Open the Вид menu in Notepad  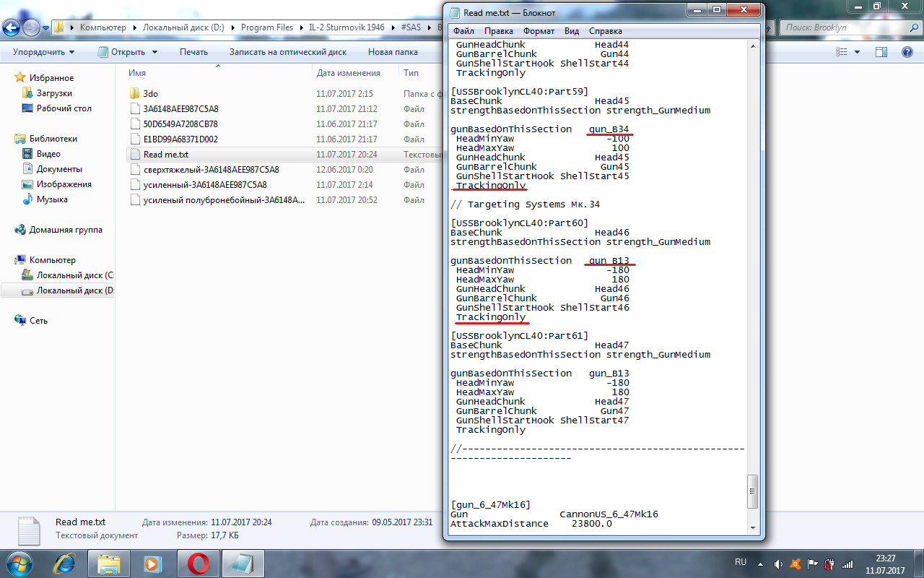click(572, 31)
